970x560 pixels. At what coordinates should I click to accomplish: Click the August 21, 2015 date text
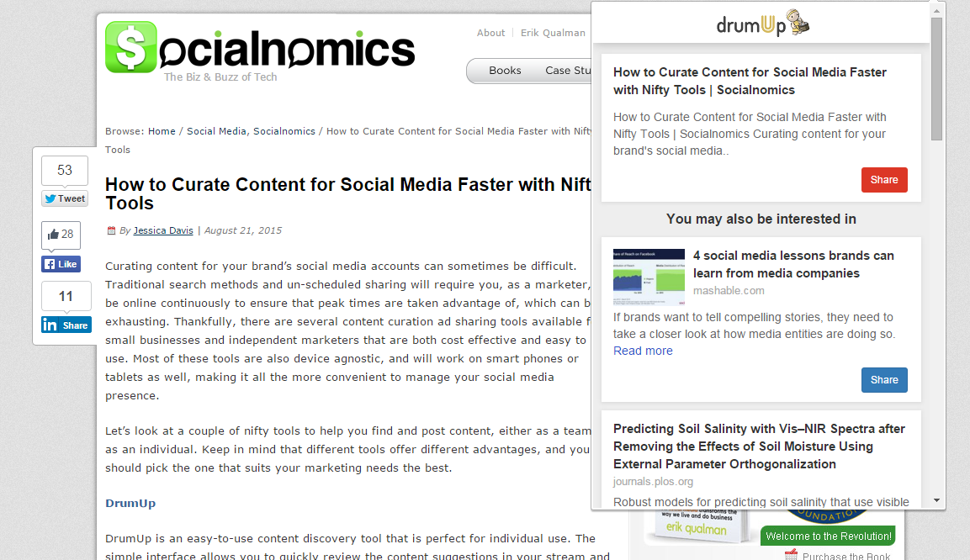pos(243,230)
